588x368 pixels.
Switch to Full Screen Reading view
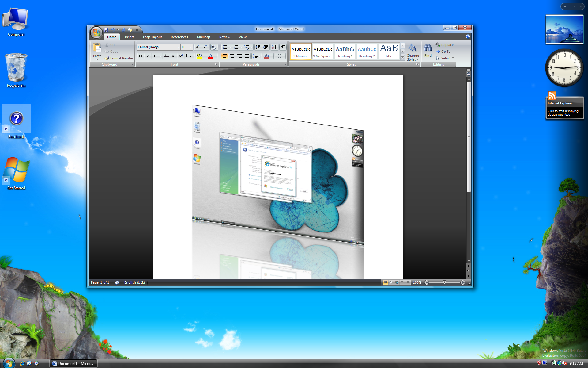click(391, 282)
